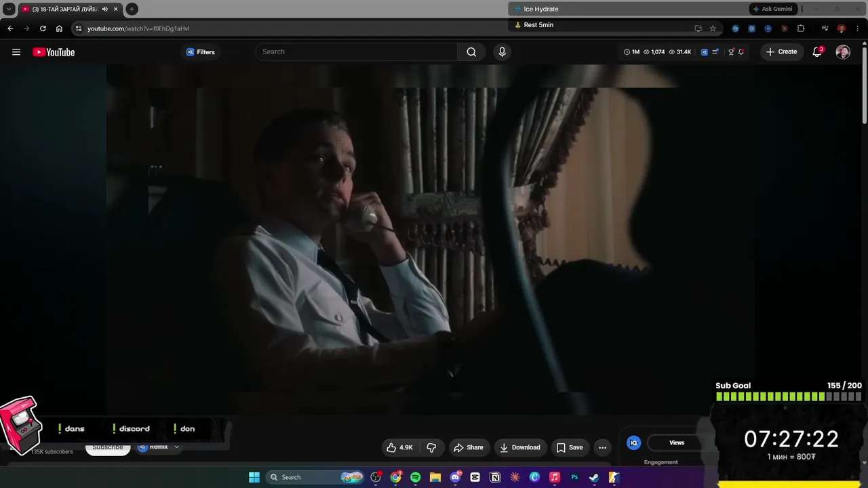Expand the Remix button dropdown arrow

tap(176, 447)
